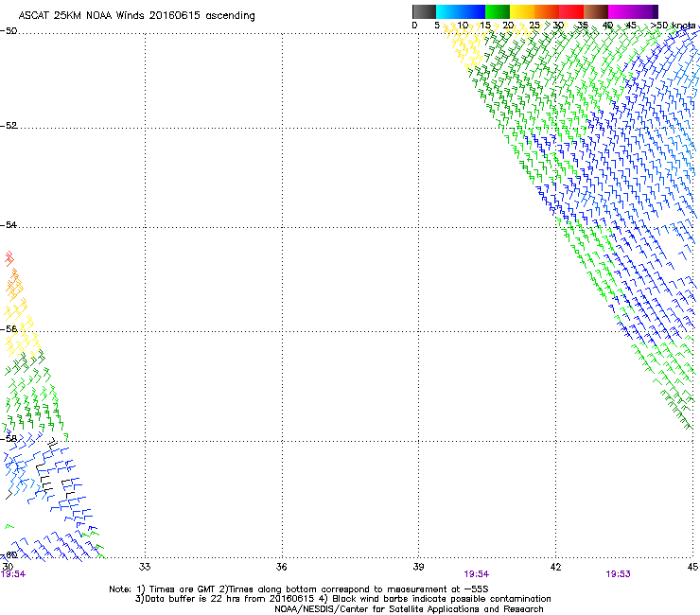Click the 19:53 pass time label
700x615 pixels.
point(618,574)
